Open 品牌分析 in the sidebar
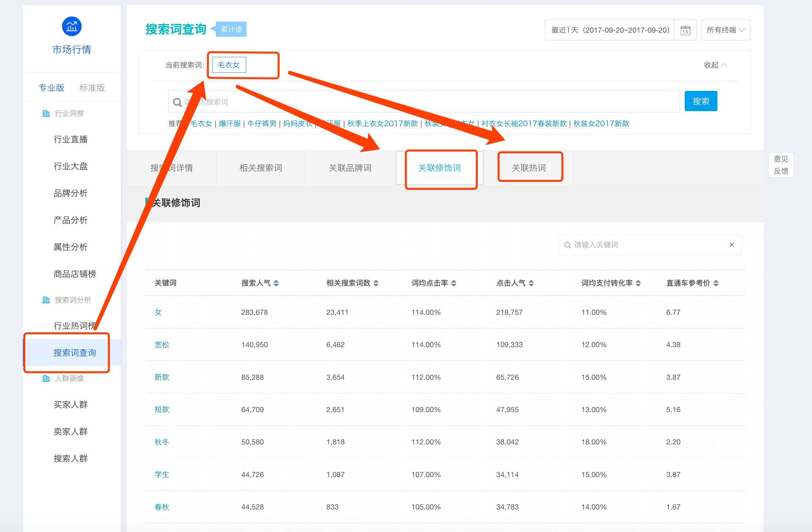812x532 pixels. click(x=71, y=193)
